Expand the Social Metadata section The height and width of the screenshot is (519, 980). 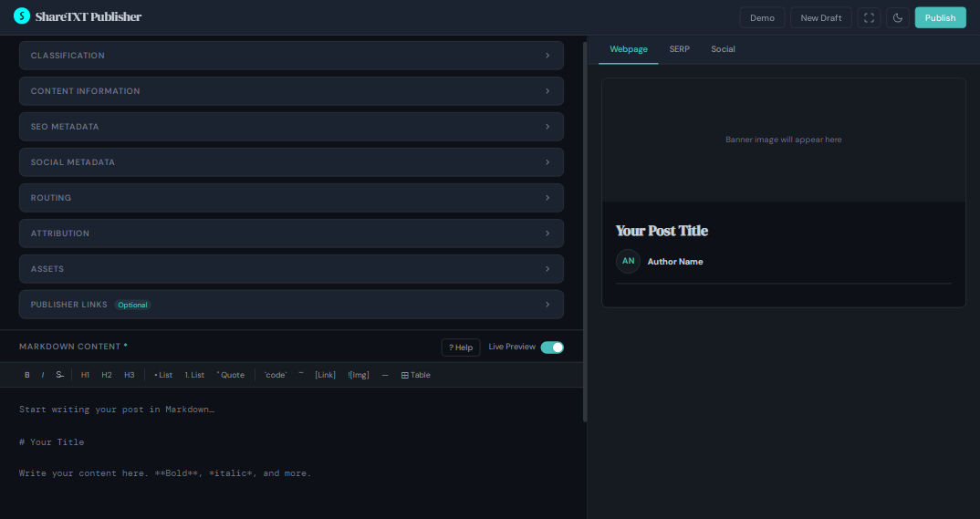pyautogui.click(x=291, y=162)
